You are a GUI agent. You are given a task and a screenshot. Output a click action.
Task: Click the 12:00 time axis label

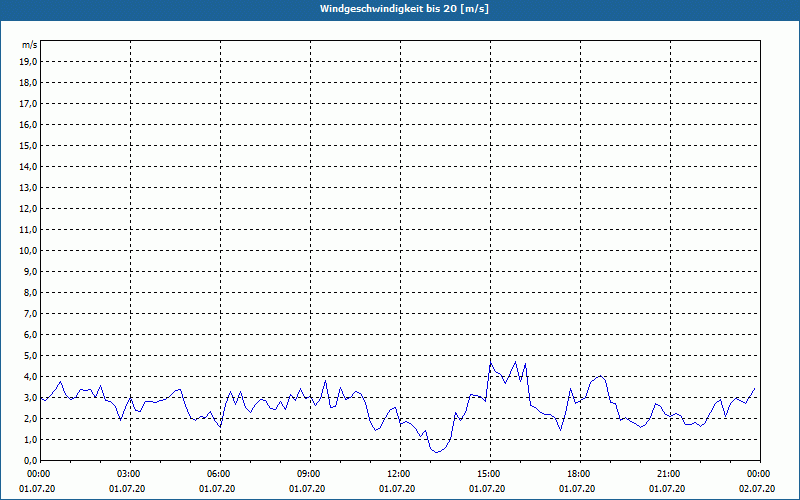coord(400,474)
